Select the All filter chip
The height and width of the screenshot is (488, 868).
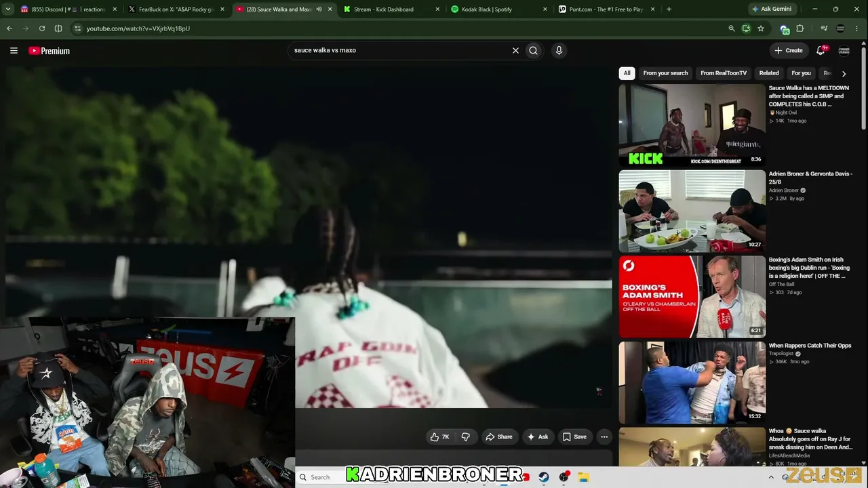coord(627,73)
